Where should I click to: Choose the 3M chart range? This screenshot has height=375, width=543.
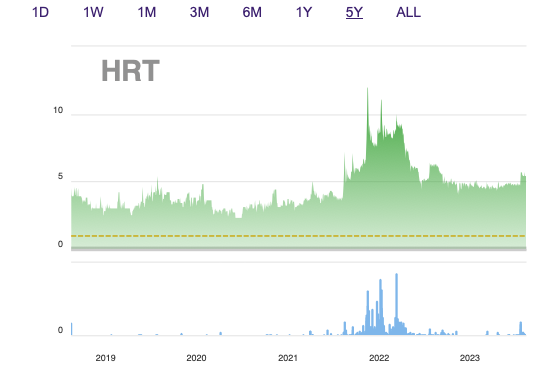199,12
